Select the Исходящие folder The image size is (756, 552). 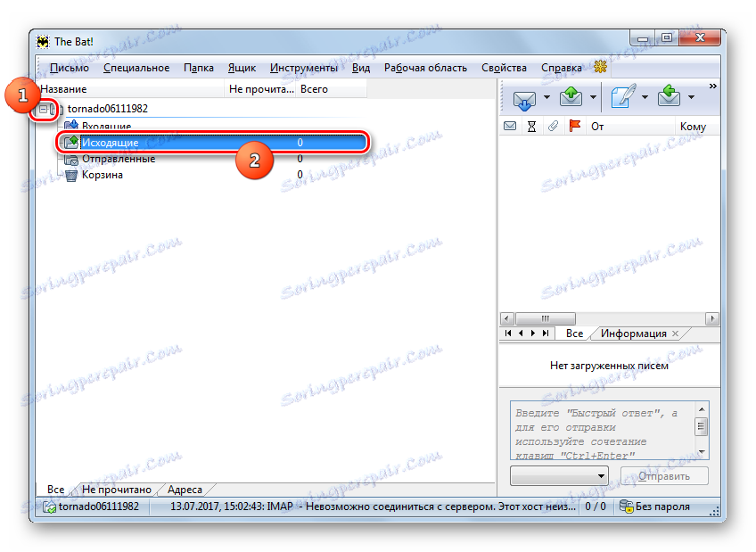pos(110,143)
